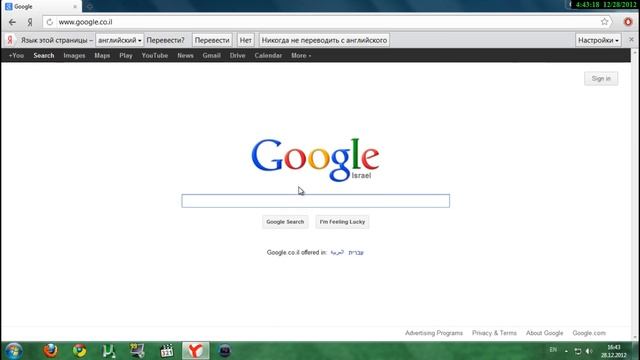Open the английский language dropdown
Image resolution: width=640 pixels, height=360 pixels.
coord(119,40)
